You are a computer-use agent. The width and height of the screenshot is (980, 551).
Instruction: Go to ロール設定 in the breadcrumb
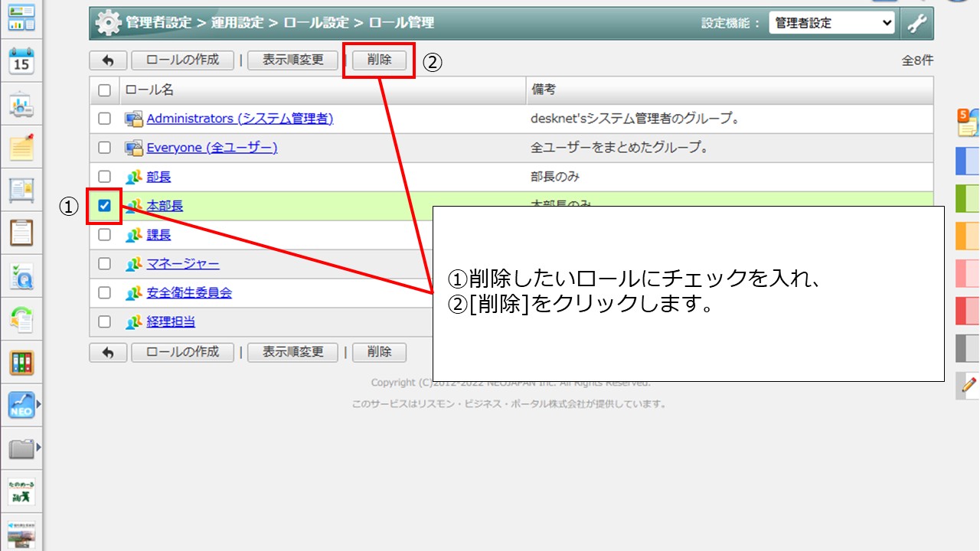[315, 23]
